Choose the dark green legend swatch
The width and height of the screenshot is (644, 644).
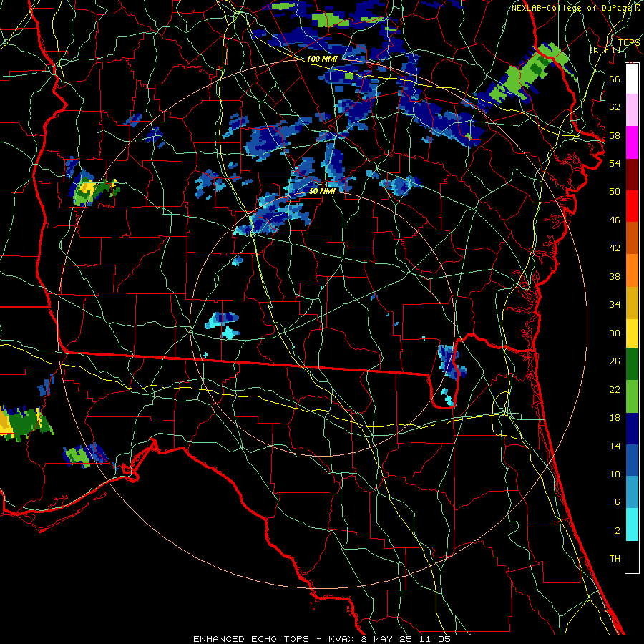coord(632,364)
